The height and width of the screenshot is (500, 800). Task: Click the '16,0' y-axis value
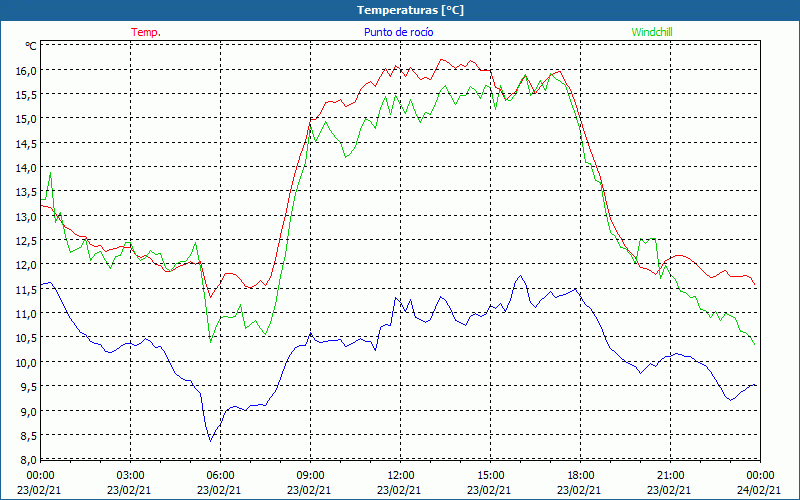27,70
